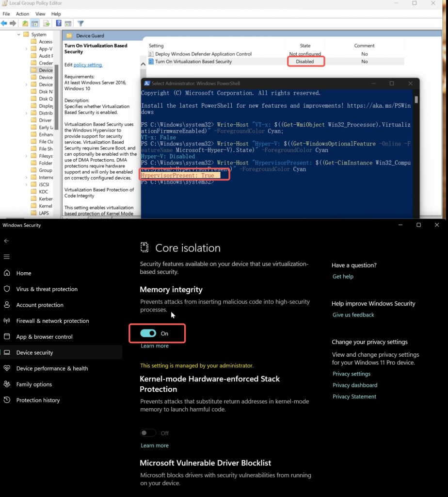Screen dimensions: 448x497
Task: Click the PowerShell window vertical scrollbar thumb
Action: pyautogui.click(x=416, y=99)
